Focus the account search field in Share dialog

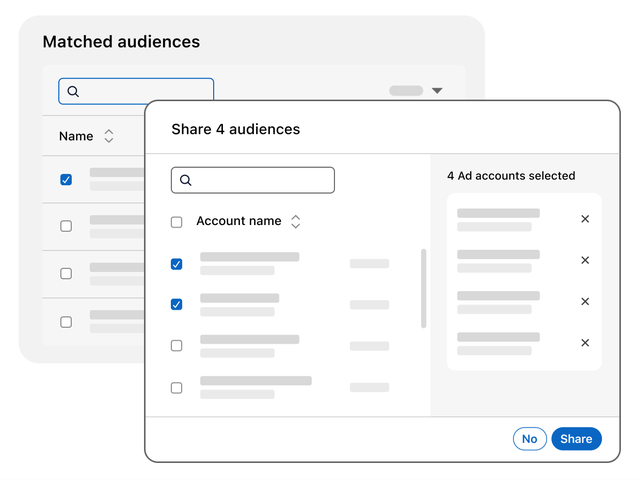pos(253,180)
